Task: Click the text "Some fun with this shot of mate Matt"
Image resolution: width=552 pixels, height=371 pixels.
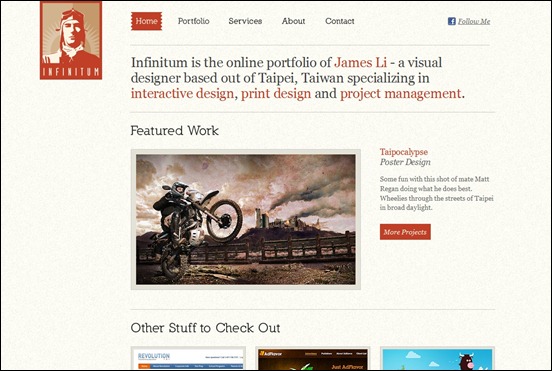Action: point(434,179)
